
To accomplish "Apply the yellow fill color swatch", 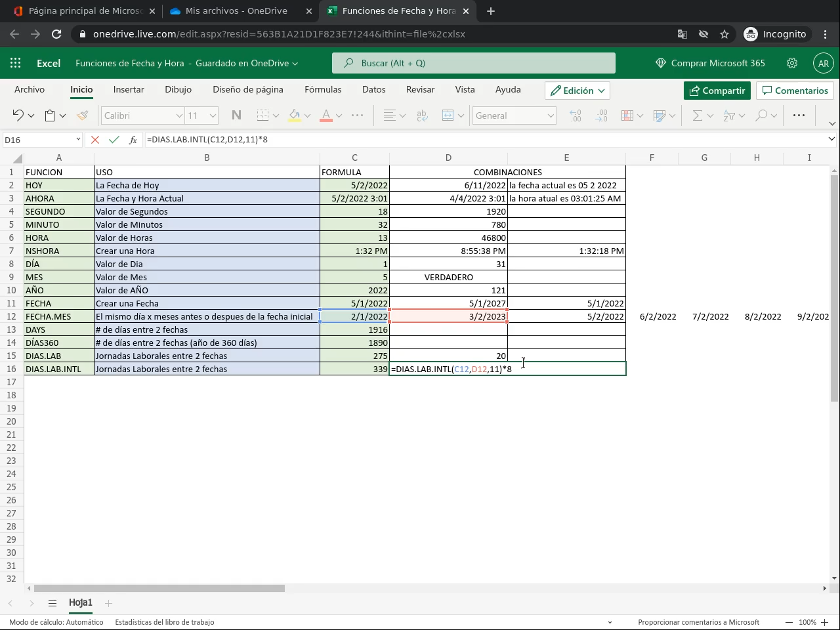I will [295, 115].
